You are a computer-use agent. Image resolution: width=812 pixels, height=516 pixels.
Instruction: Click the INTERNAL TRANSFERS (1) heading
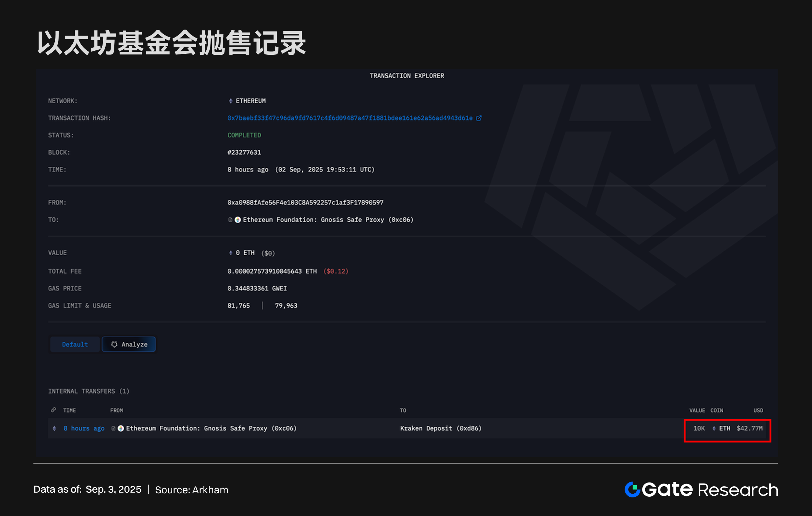click(x=89, y=391)
